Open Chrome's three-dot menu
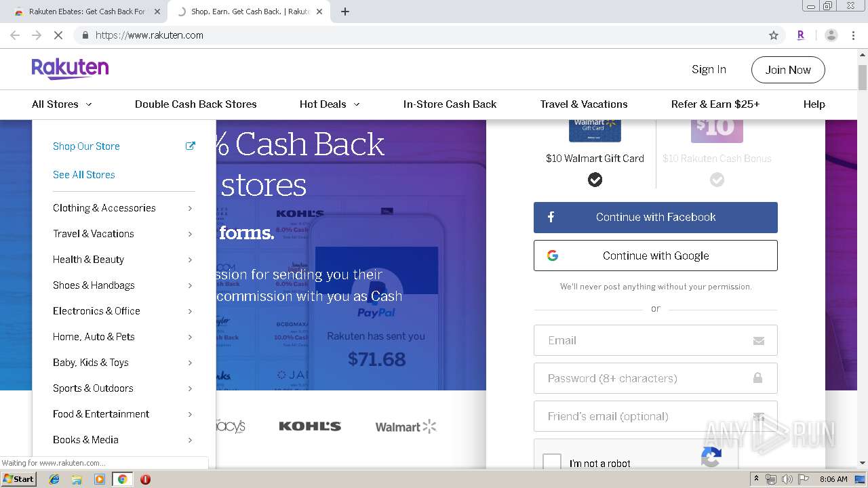The height and width of the screenshot is (488, 868). coord(854,35)
